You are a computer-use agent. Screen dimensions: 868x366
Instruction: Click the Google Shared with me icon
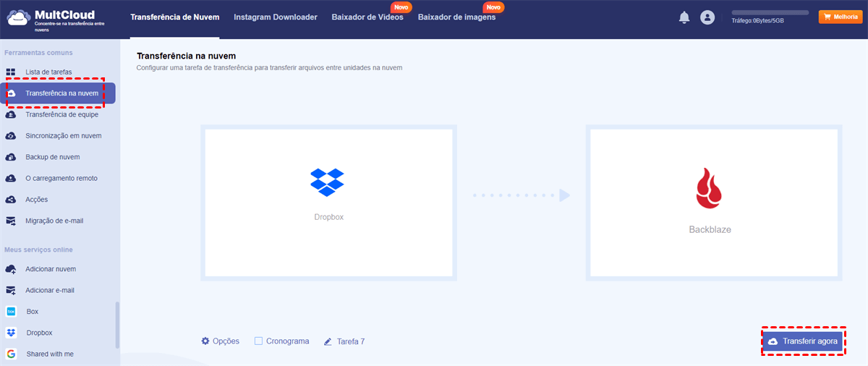11,354
